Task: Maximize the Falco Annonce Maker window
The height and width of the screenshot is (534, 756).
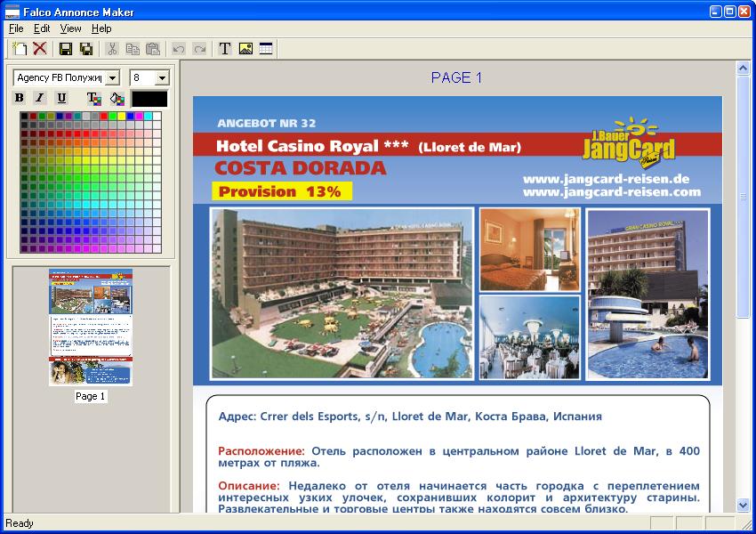Action: pyautogui.click(x=730, y=11)
